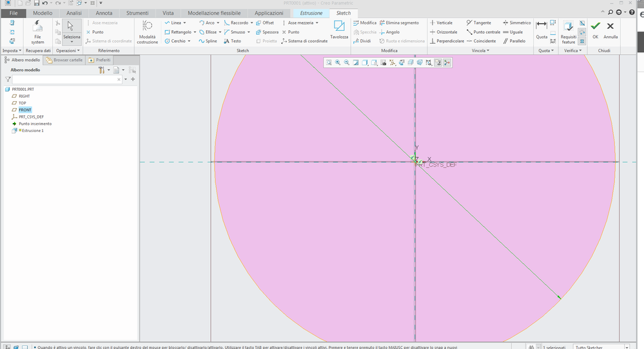
Task: Open the File menu
Action: (14, 13)
